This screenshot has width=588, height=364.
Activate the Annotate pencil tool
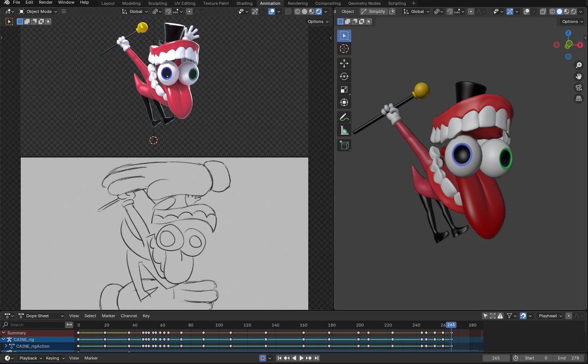[x=344, y=118]
